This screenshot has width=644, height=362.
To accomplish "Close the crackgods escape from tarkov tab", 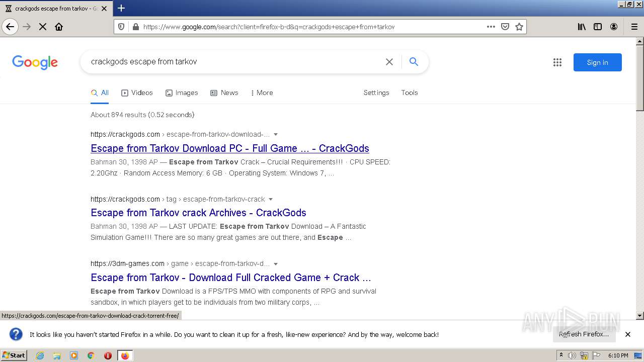I will [x=104, y=9].
